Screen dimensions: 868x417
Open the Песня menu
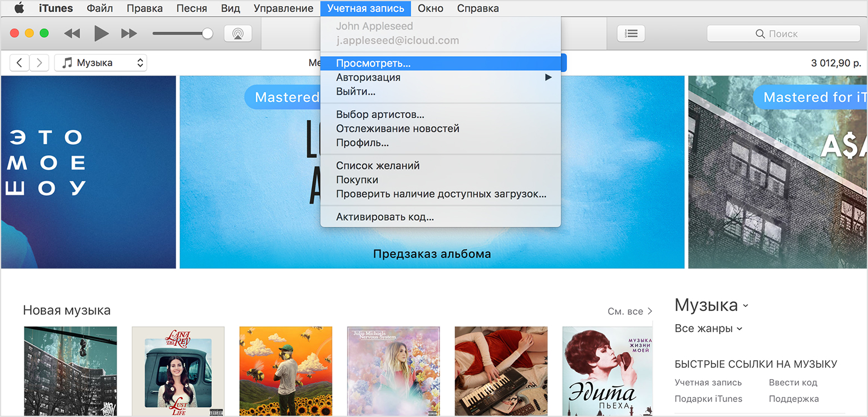tap(191, 8)
